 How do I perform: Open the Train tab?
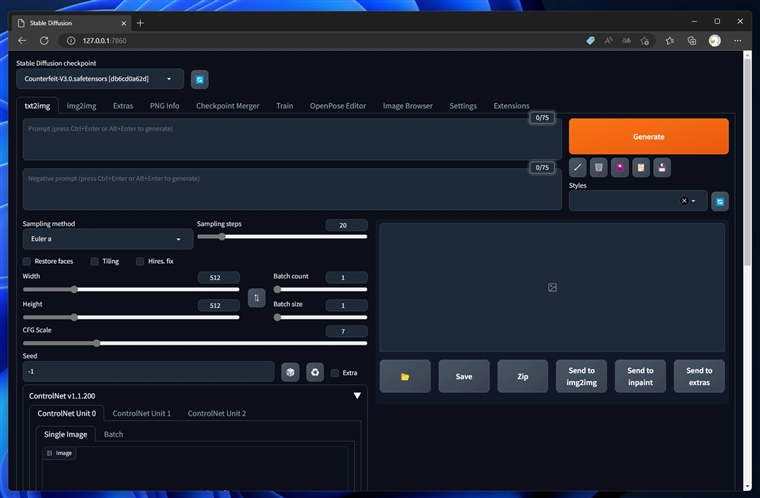285,106
